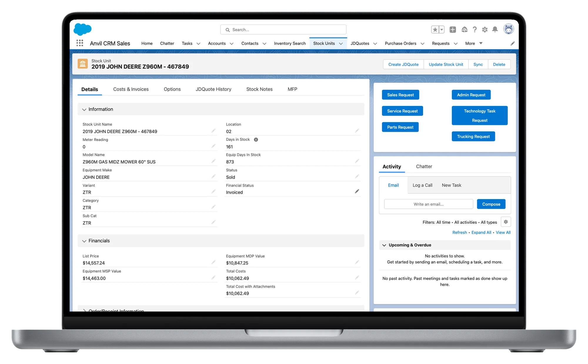Edit the Model Name field pencil
Image resolution: width=588 pixels, height=364 pixels.
213,161
